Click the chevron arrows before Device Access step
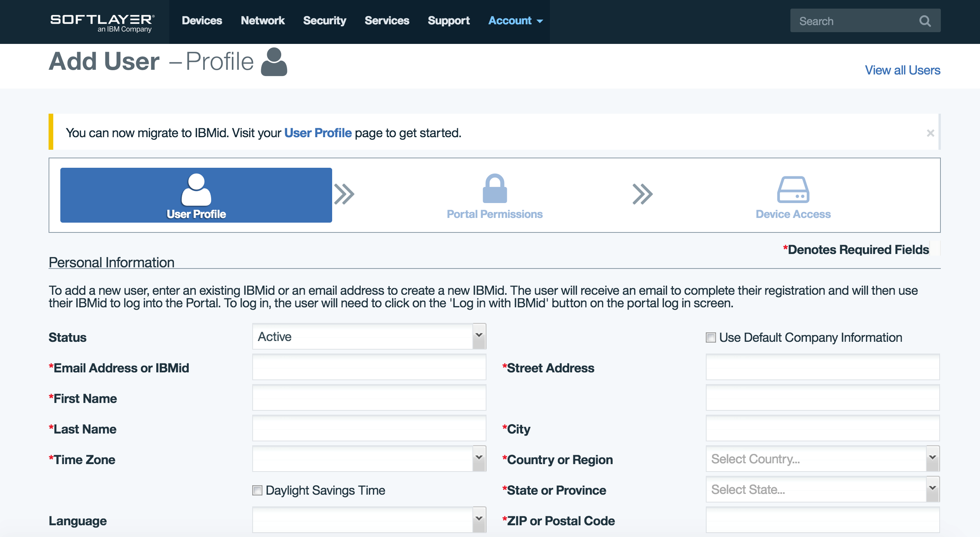This screenshot has height=537, width=980. [x=642, y=194]
